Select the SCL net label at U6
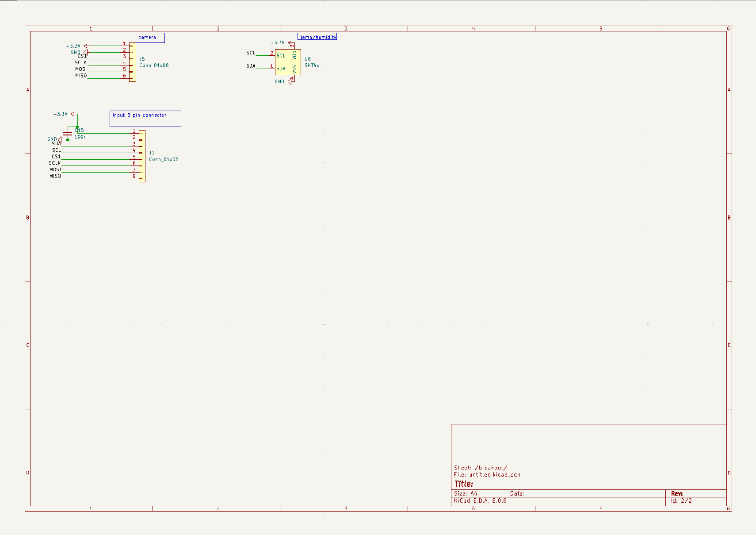The image size is (756, 535). pos(251,53)
